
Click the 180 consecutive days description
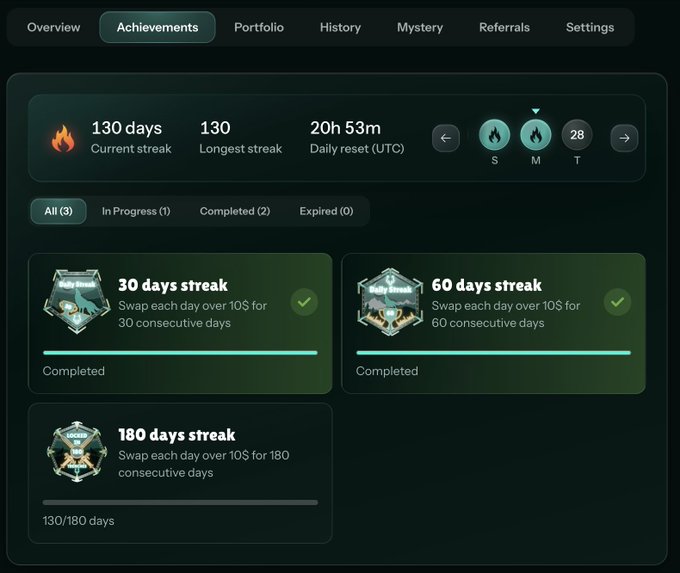204,464
